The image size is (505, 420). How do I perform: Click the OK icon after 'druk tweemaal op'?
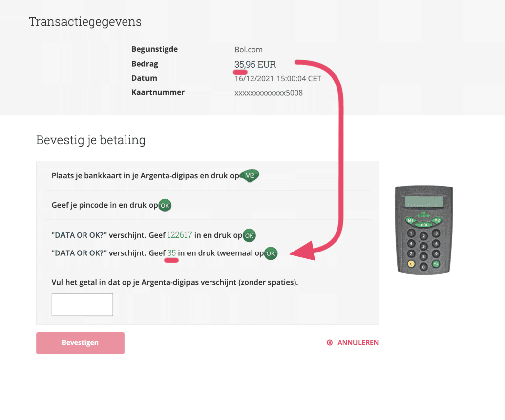(271, 253)
